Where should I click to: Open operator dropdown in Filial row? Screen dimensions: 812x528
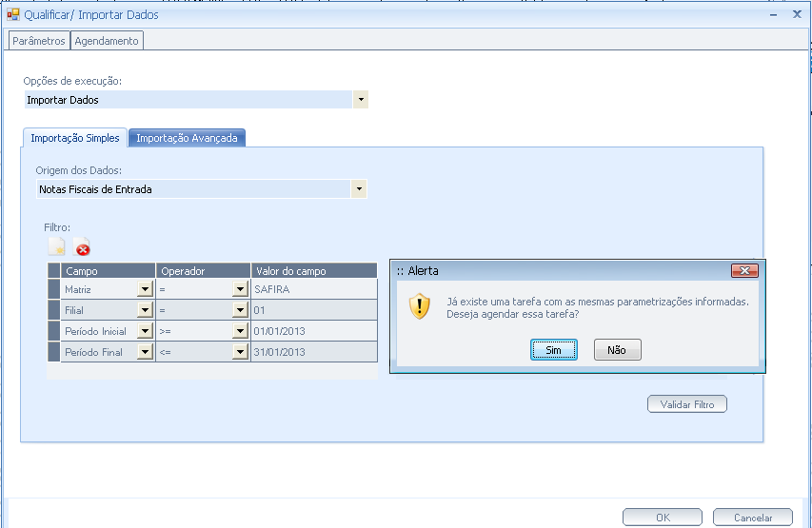[x=240, y=309]
